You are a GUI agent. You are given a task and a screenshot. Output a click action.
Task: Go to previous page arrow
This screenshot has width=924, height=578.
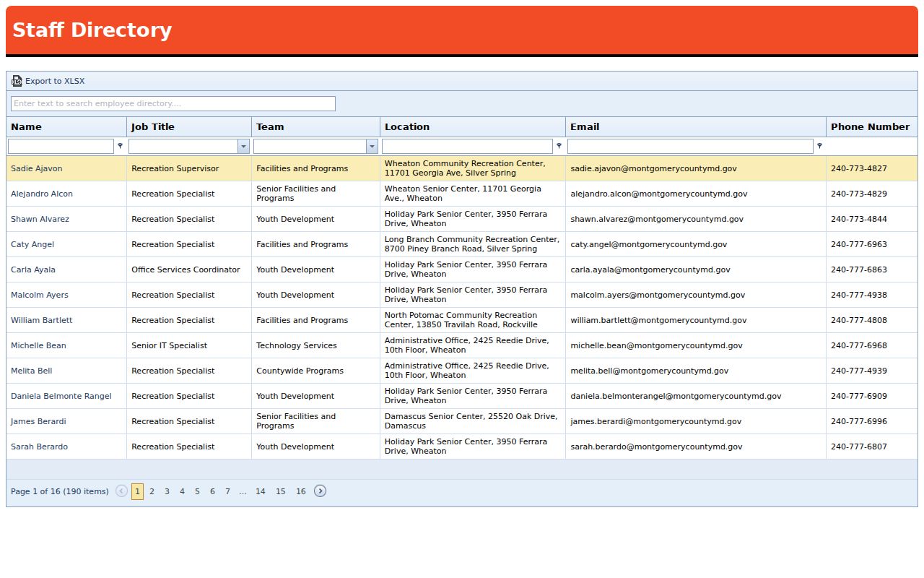[x=121, y=491]
